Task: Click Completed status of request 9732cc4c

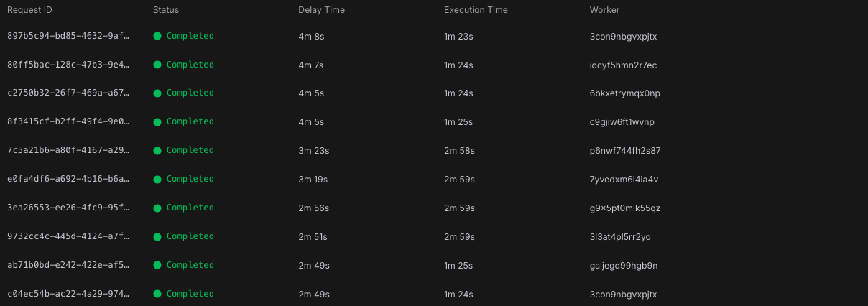Action: (x=190, y=236)
